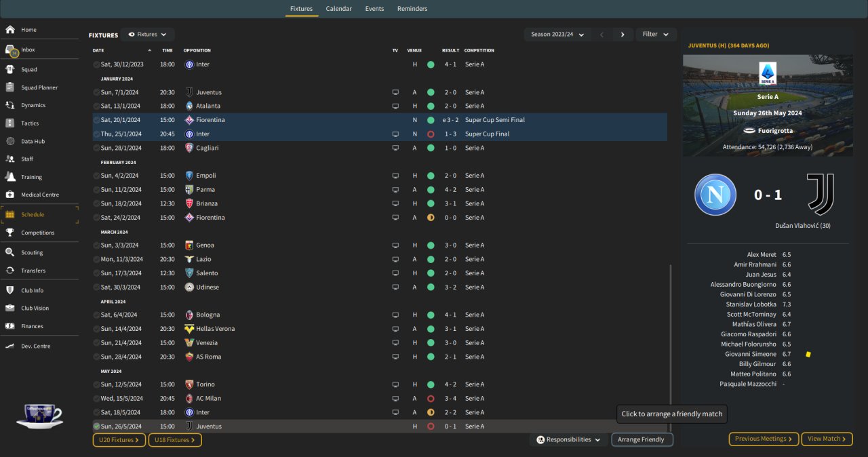868x457 pixels.
Task: Open the Filter dropdown
Action: click(x=656, y=35)
